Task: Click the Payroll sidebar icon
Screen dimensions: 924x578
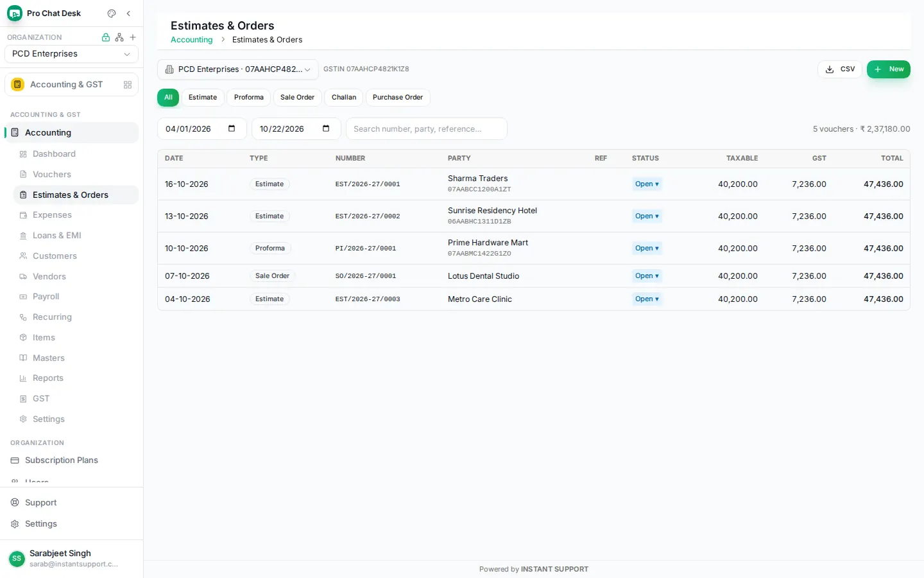Action: point(23,297)
